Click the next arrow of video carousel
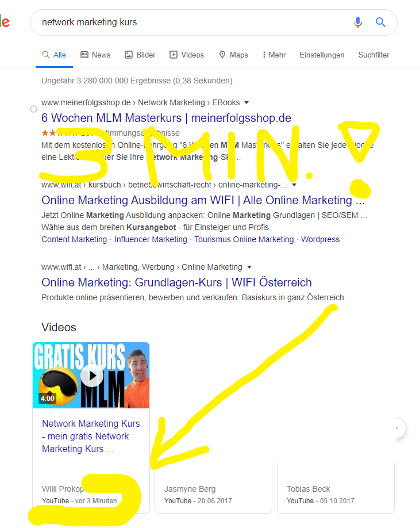420x528 pixels. 398,428
